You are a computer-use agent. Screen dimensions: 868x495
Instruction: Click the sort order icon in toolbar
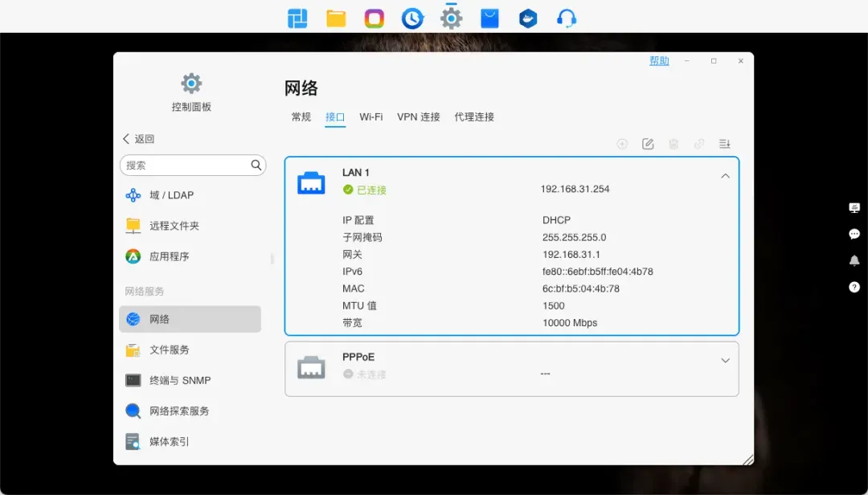(724, 144)
